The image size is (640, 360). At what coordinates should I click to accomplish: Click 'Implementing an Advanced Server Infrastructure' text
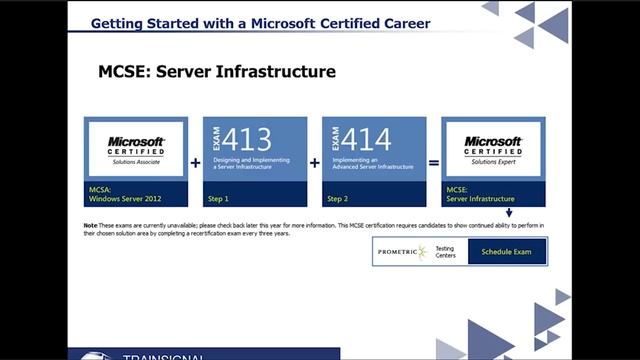pos(373,163)
